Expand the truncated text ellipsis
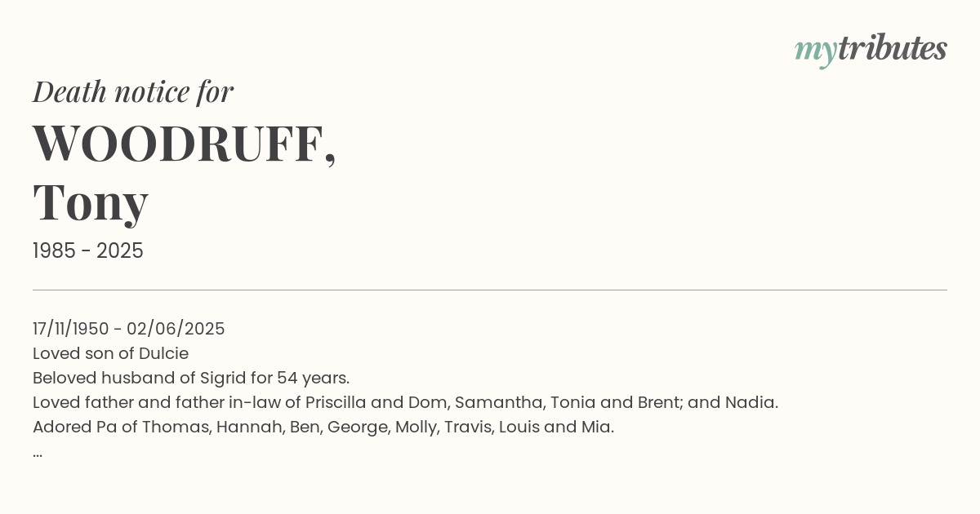This screenshot has width=980, height=514. click(38, 454)
